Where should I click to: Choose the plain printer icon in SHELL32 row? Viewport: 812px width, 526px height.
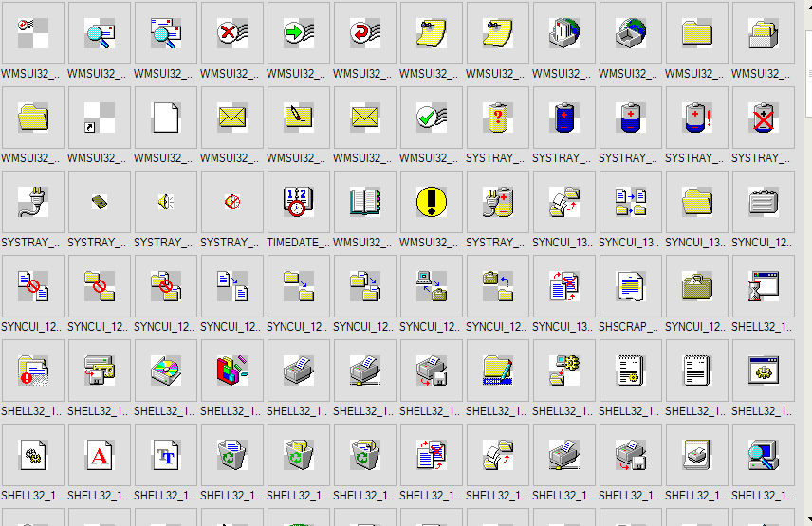[298, 371]
